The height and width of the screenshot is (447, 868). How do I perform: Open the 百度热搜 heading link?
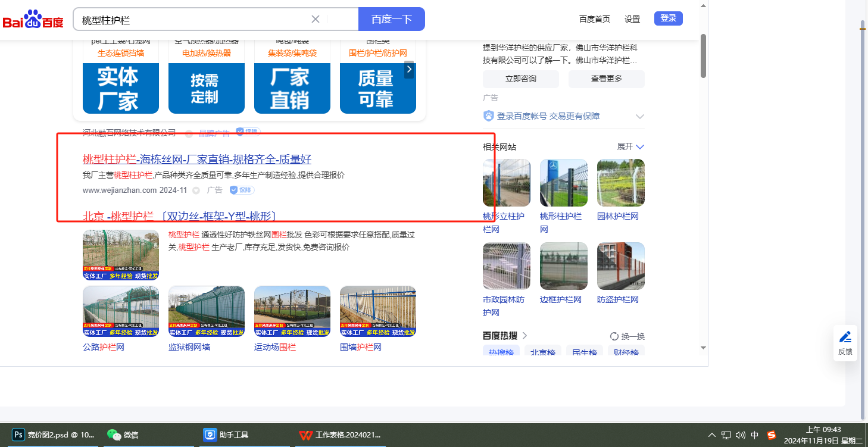505,336
